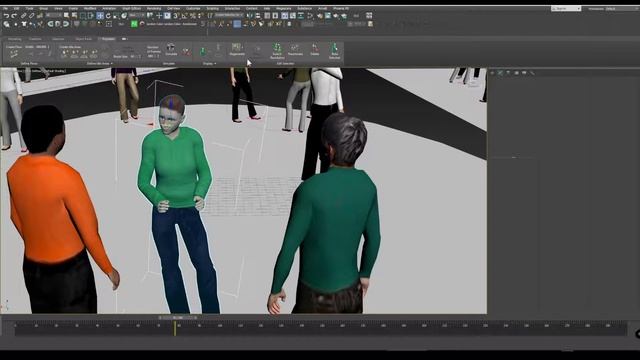Open the Reference Coordinate System dropdown
640x360 pixels.
(136, 16)
